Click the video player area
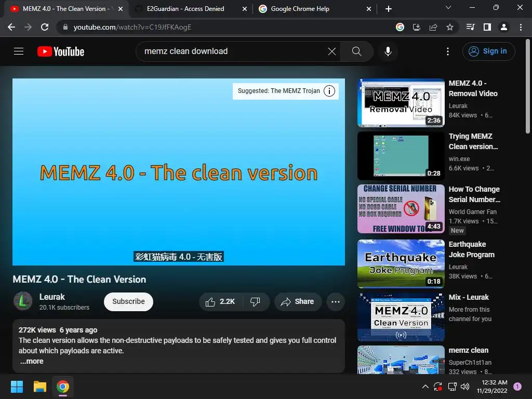This screenshot has width=532, height=399. [x=179, y=172]
